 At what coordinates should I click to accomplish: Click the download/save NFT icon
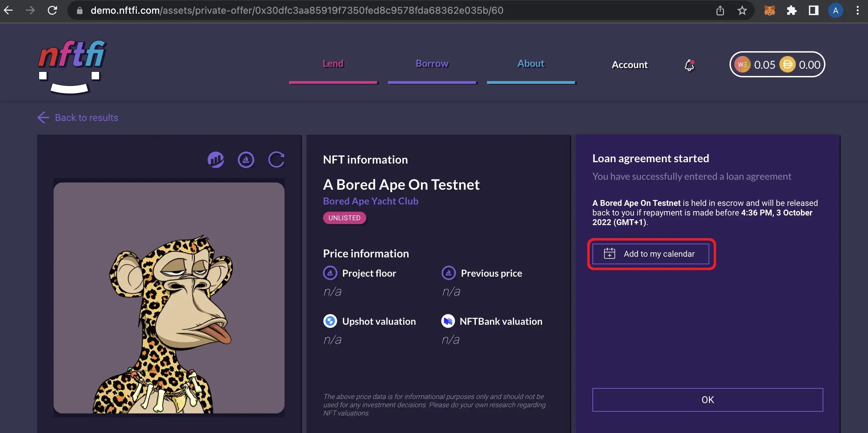coord(246,159)
